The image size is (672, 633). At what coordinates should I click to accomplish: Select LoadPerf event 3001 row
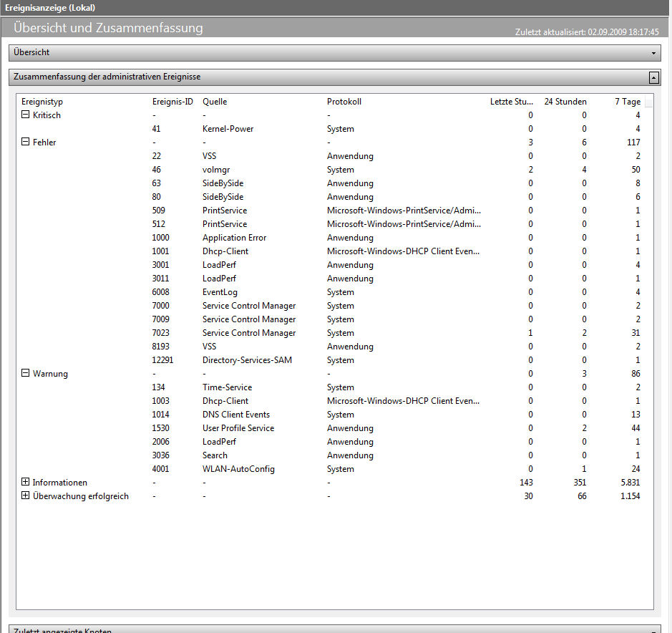pyautogui.click(x=334, y=265)
